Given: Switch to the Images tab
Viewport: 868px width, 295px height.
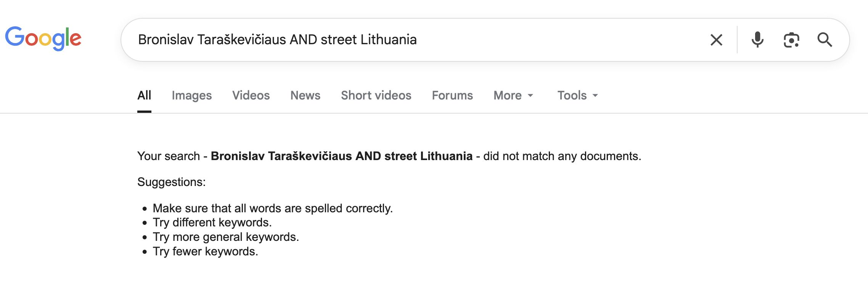Looking at the screenshot, I should pos(191,95).
